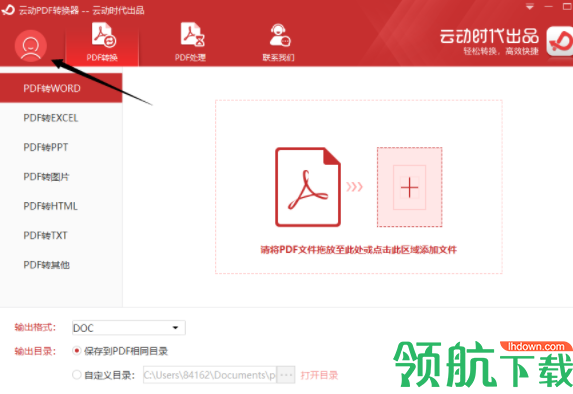Minimize the 云动PDF转换器 window

(549, 7)
